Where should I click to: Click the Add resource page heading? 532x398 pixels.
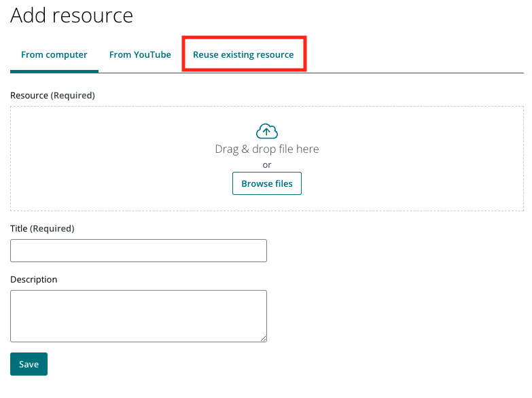pos(71,16)
